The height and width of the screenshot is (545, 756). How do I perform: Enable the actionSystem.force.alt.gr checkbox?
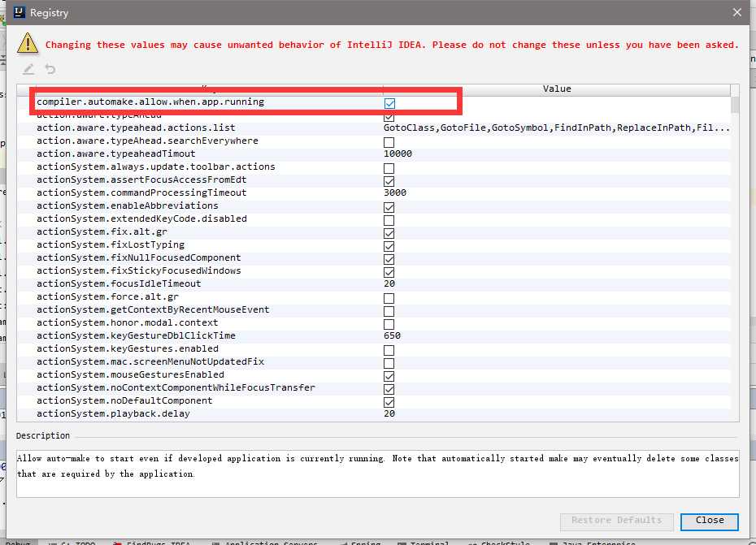[389, 298]
